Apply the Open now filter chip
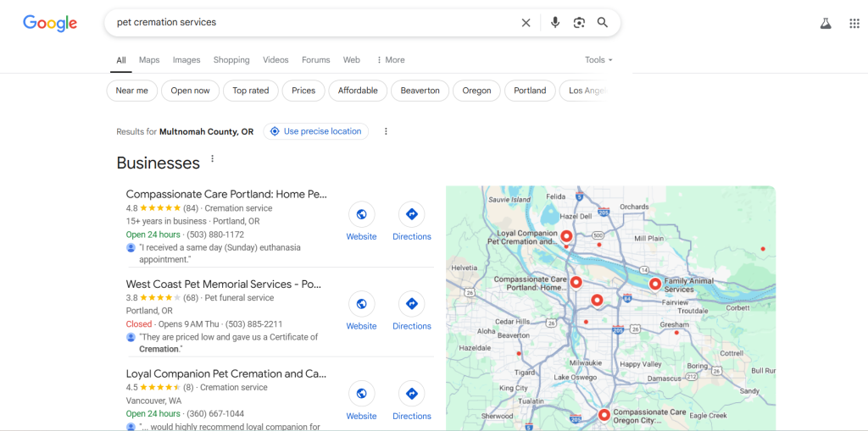This screenshot has height=431, width=868. [x=191, y=91]
